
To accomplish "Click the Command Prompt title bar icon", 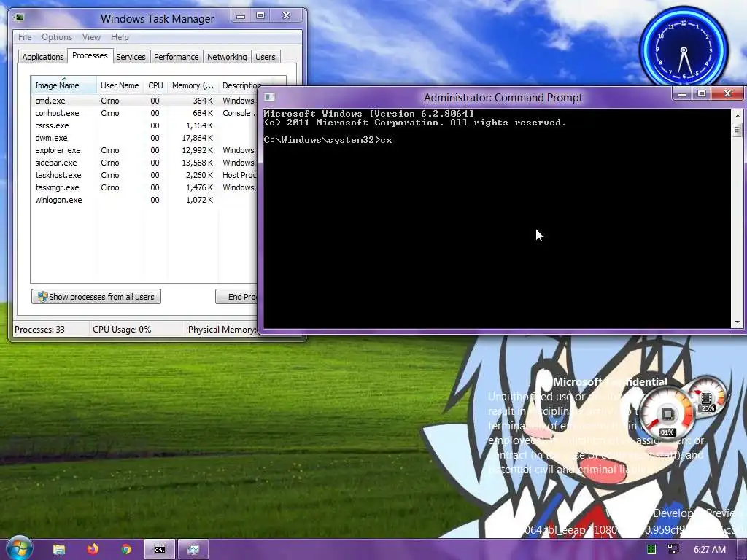I will tap(269, 97).
